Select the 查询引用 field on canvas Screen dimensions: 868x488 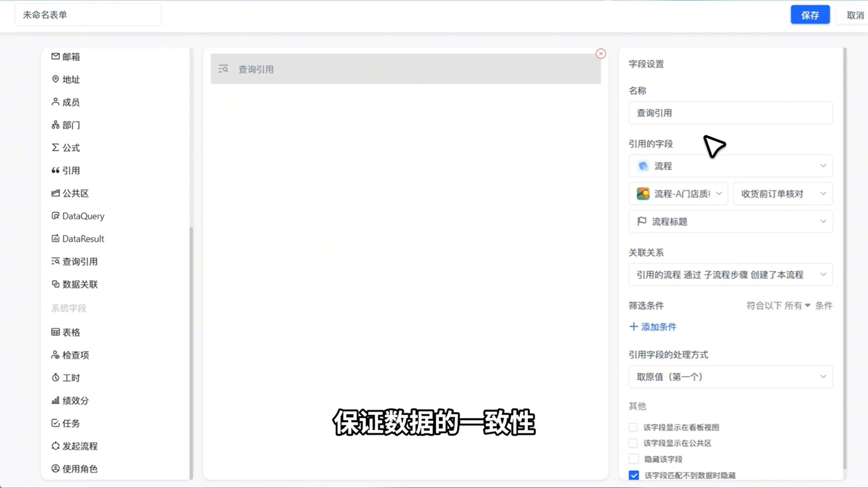[405, 69]
